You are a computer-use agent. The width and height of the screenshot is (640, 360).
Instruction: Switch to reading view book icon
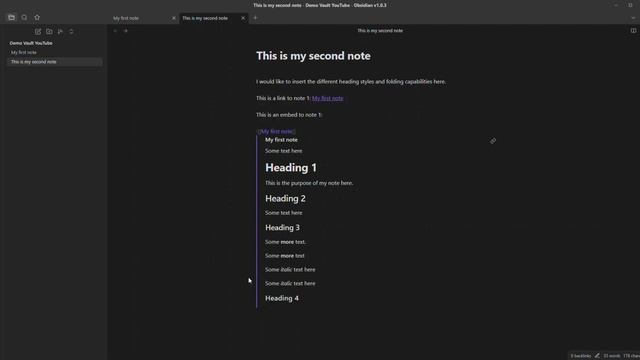click(x=633, y=31)
